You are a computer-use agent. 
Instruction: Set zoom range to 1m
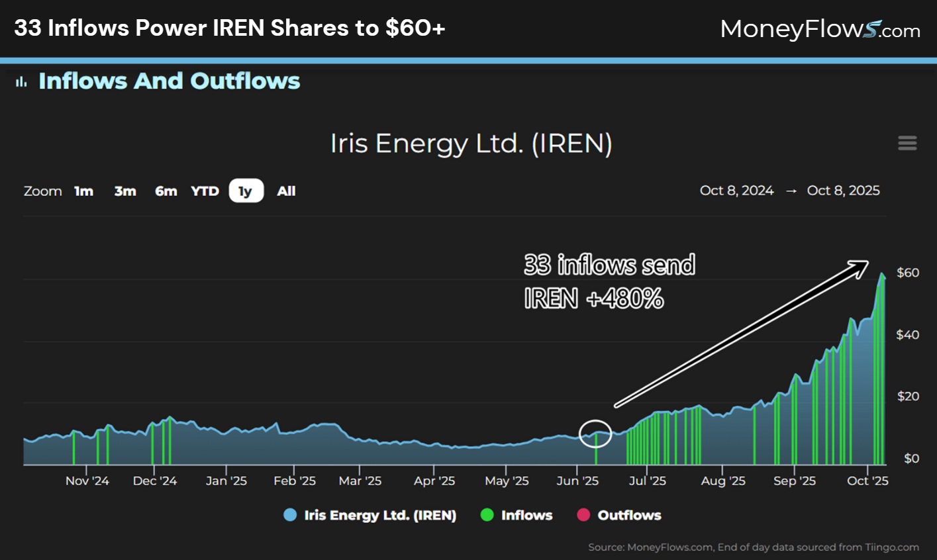click(83, 191)
